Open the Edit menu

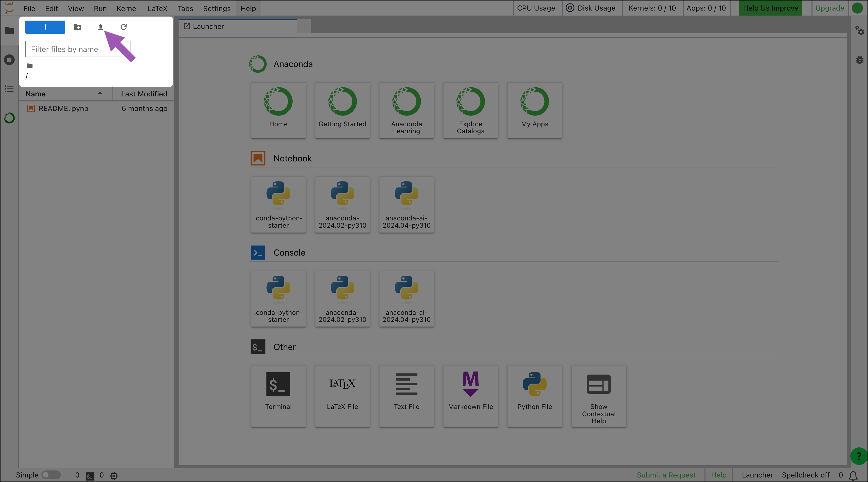click(51, 9)
